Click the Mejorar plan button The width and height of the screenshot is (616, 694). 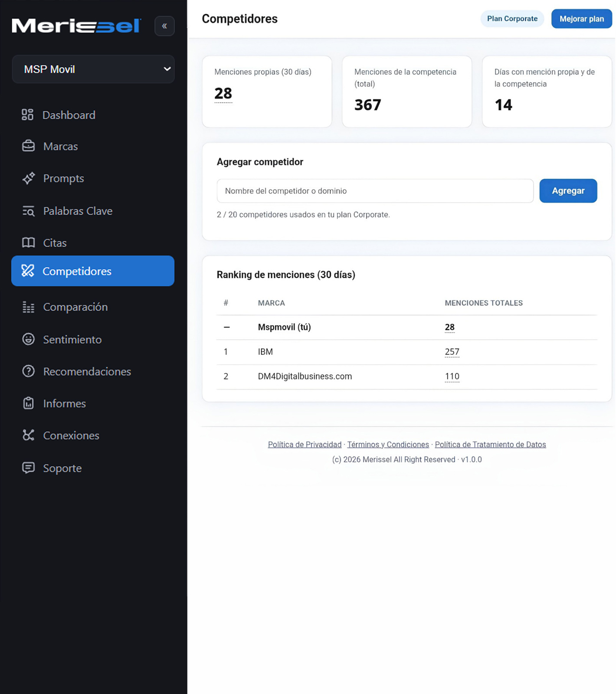[x=581, y=19]
